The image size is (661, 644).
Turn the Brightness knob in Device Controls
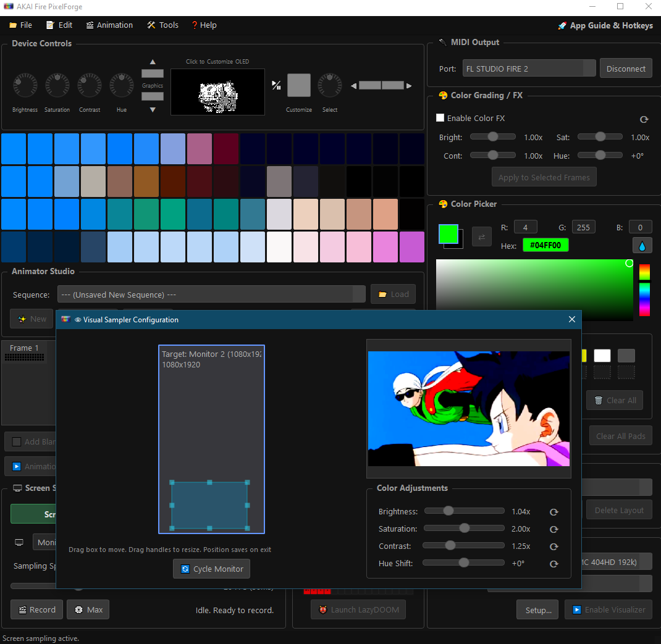tap(25, 86)
